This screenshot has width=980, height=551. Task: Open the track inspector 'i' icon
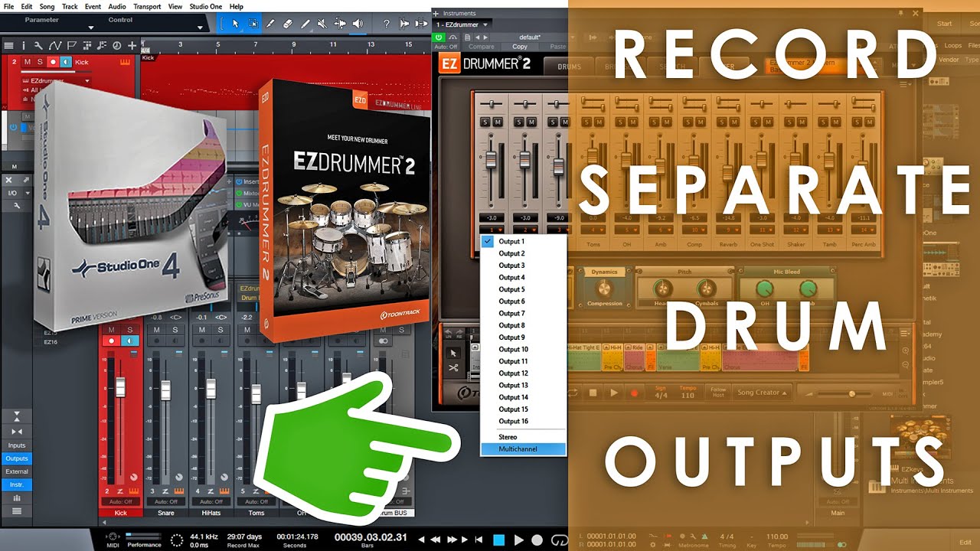(x=23, y=46)
